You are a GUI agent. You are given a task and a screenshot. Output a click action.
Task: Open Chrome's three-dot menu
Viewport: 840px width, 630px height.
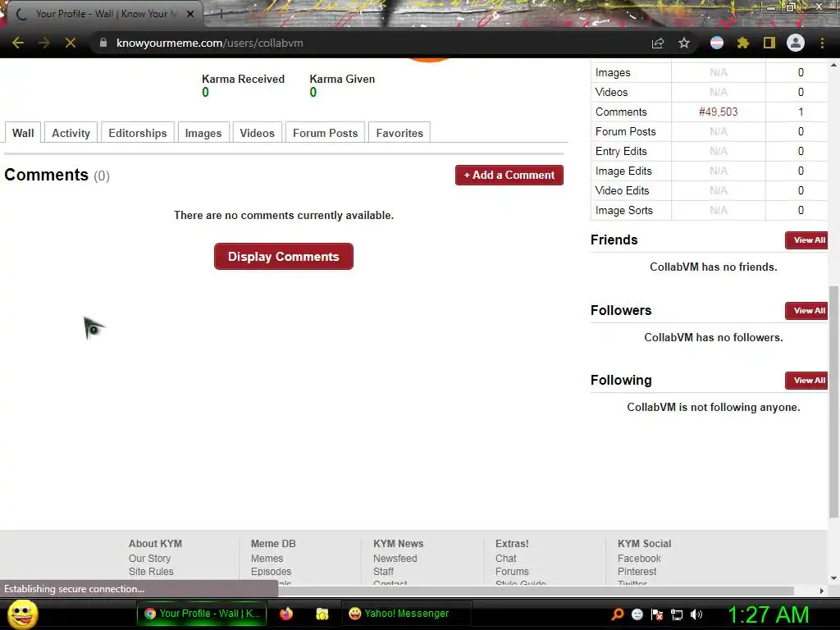click(822, 43)
